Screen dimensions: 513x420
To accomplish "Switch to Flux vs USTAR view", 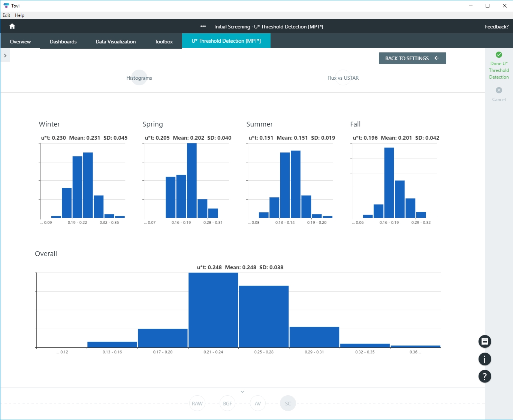I will point(343,78).
